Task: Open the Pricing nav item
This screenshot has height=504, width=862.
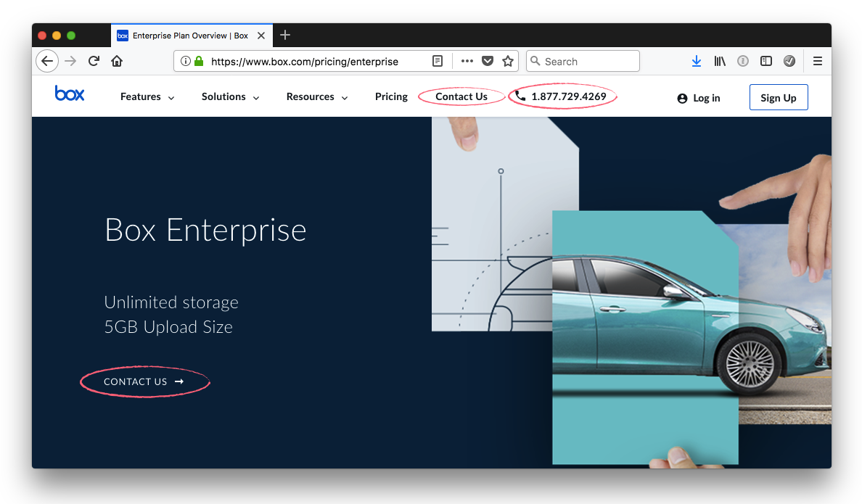Action: pyautogui.click(x=391, y=96)
